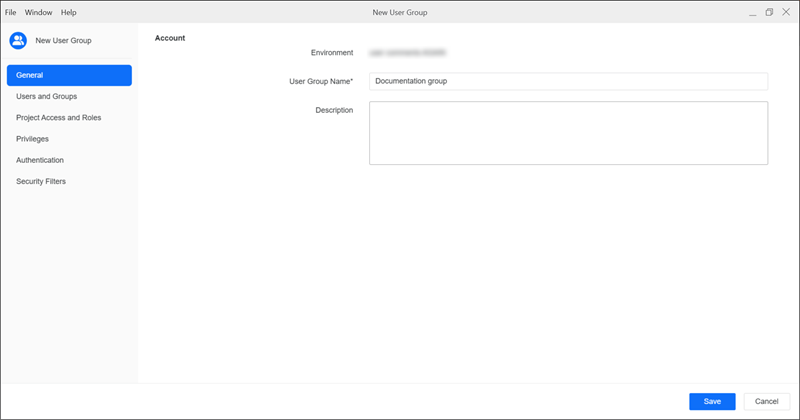The height and width of the screenshot is (420, 800).
Task: Open the File menu
Action: coord(11,12)
